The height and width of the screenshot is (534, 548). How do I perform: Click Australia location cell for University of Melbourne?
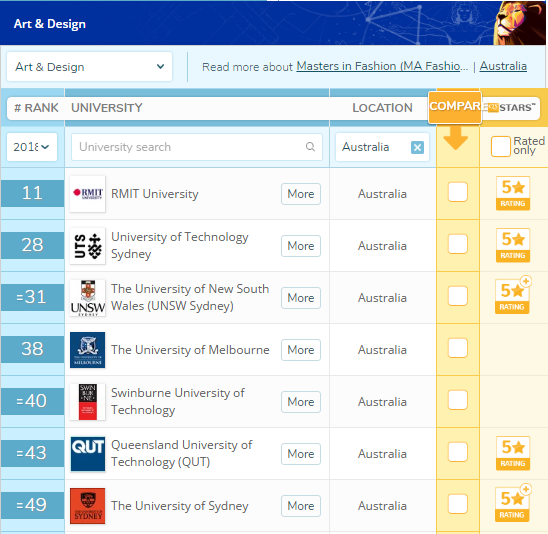click(x=382, y=350)
